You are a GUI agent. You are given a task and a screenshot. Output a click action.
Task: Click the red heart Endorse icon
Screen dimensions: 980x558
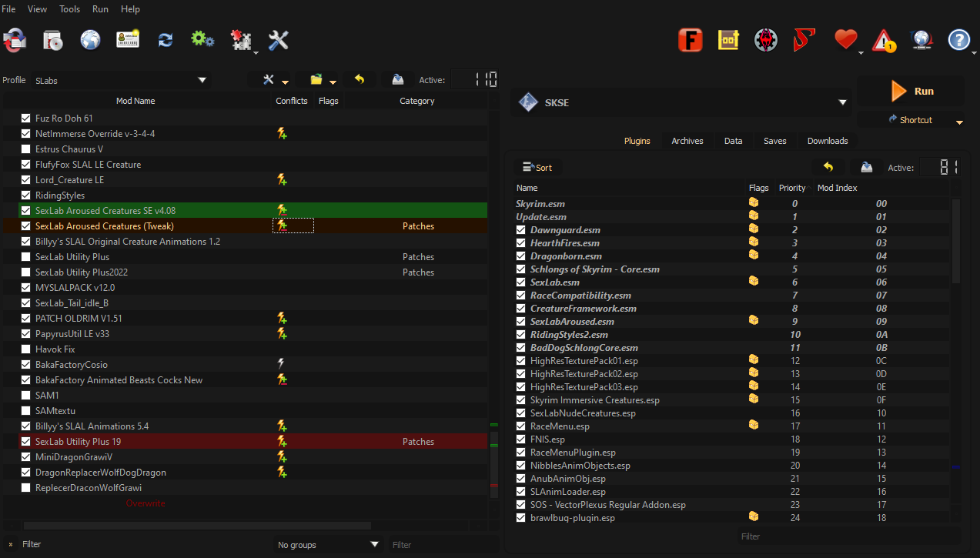(x=845, y=40)
